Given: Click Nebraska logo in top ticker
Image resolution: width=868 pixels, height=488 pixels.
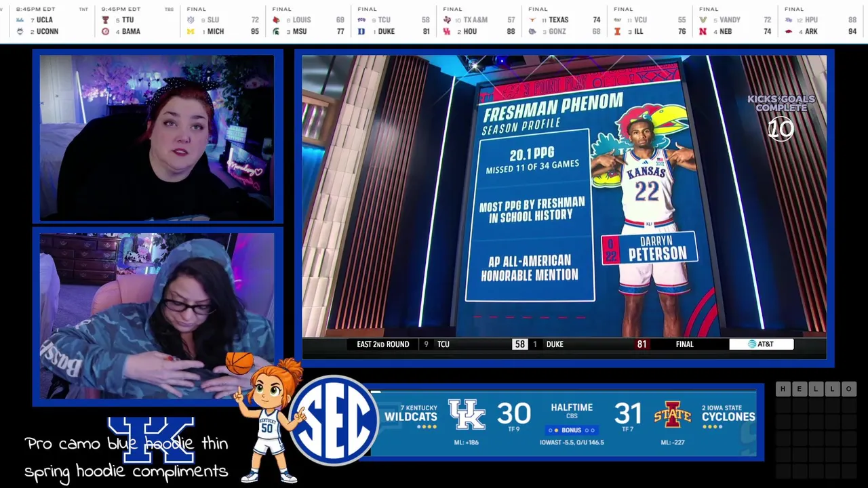Looking at the screenshot, I should [703, 32].
